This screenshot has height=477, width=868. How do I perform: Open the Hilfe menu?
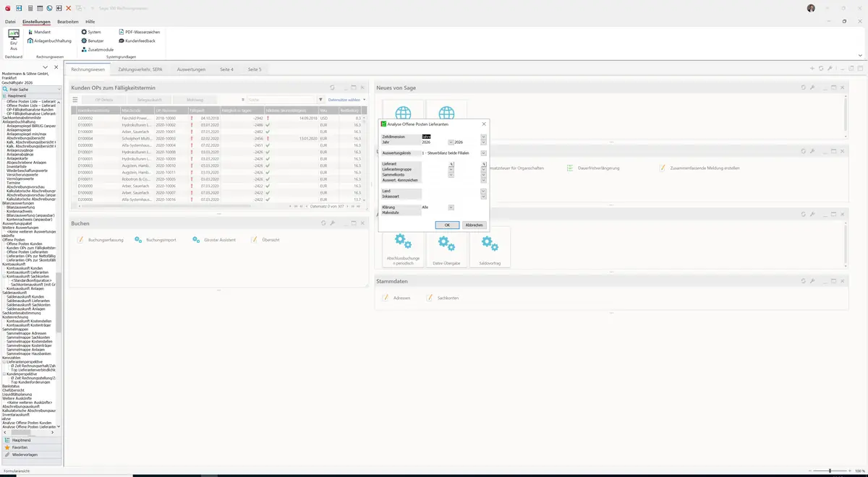[x=90, y=22]
